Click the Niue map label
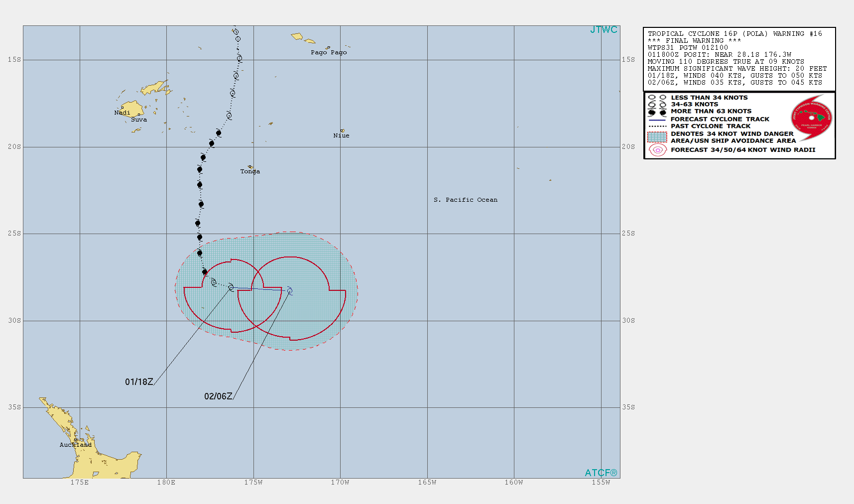This screenshot has width=854, height=504. (x=341, y=135)
